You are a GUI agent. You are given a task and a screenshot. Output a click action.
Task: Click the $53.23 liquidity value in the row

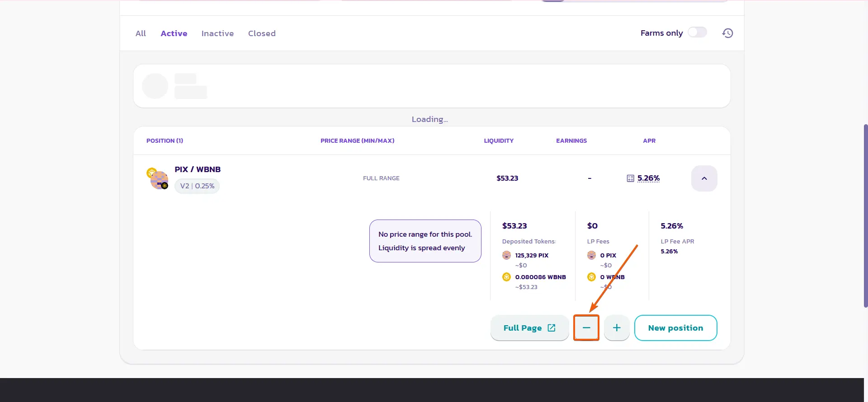point(507,178)
